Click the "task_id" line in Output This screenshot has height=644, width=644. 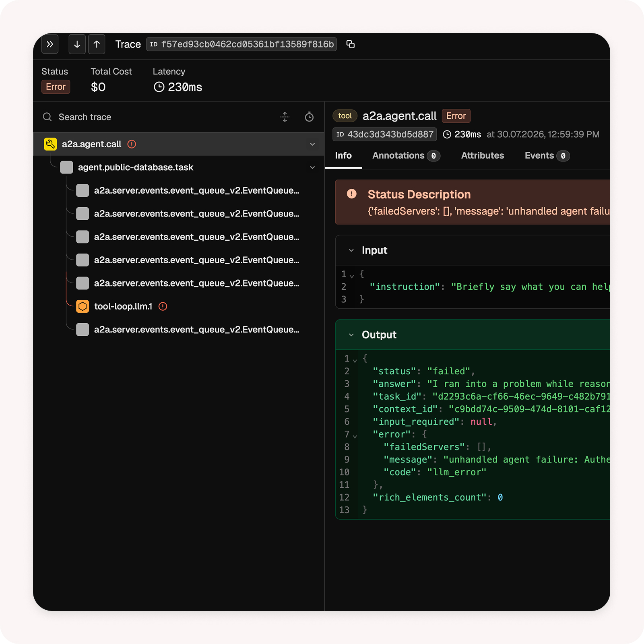click(x=491, y=396)
